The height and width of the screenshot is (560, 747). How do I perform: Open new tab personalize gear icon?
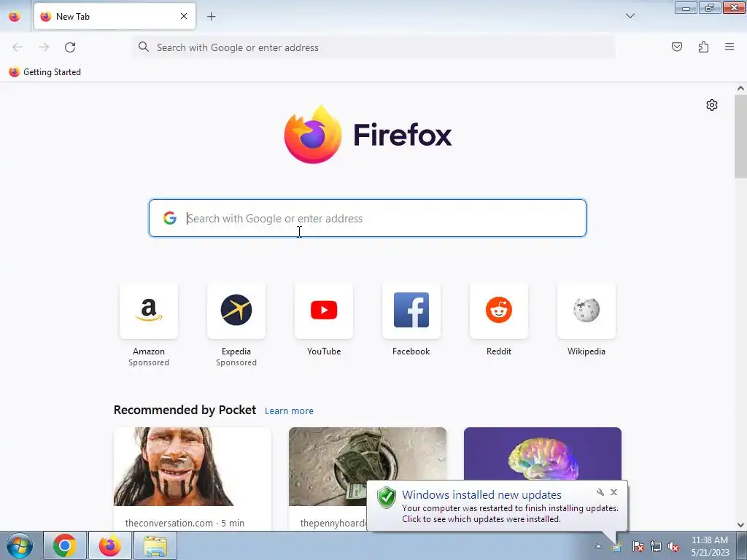pos(712,105)
